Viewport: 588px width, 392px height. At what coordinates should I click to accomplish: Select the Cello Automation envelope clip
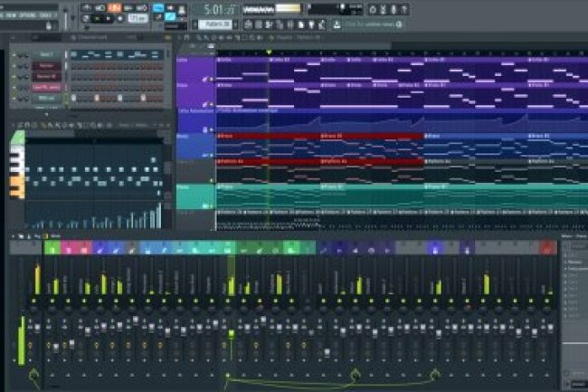[x=402, y=120]
